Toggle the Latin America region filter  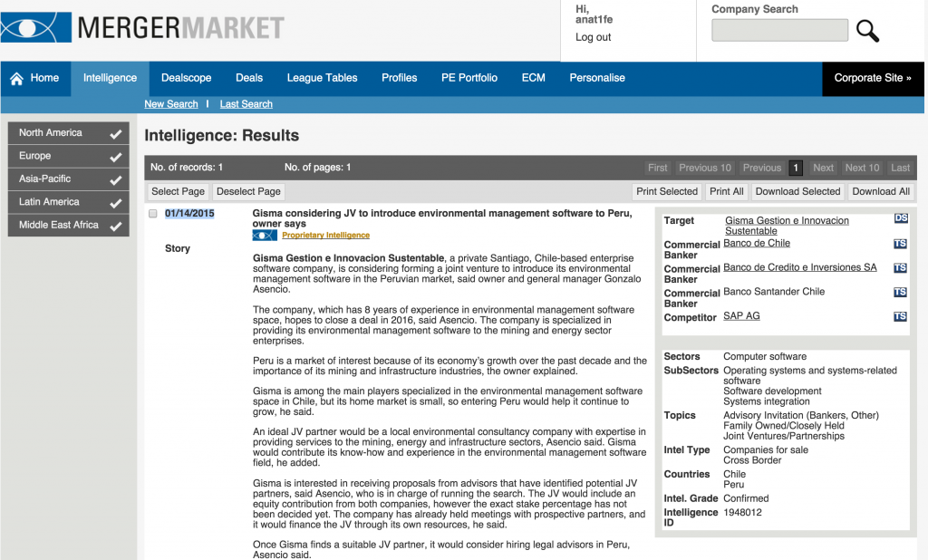[x=69, y=202]
